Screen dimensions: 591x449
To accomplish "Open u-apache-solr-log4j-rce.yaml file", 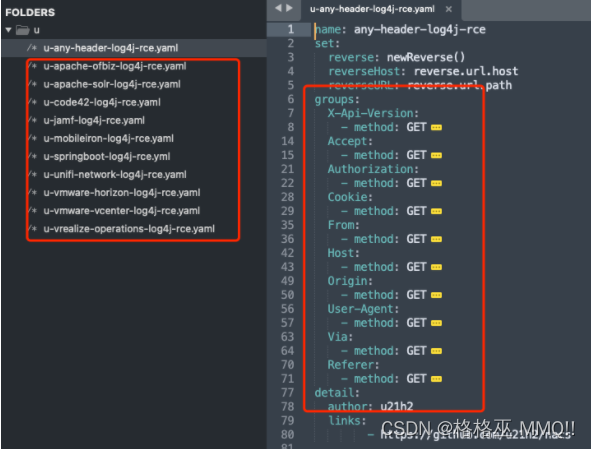I will (x=112, y=84).
